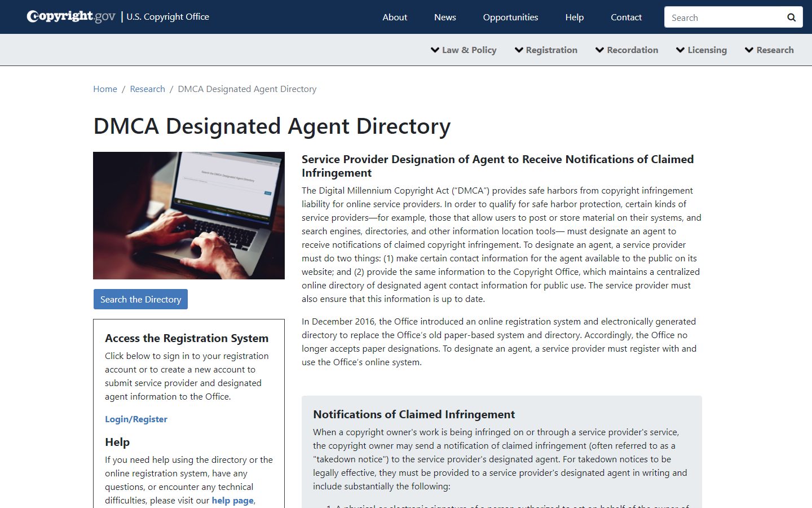The width and height of the screenshot is (812, 508).
Task: Click the search magnifier icon
Action: coord(791,17)
